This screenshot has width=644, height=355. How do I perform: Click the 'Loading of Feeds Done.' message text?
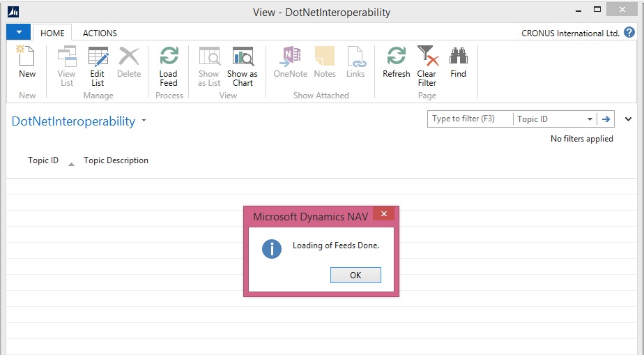tap(336, 246)
